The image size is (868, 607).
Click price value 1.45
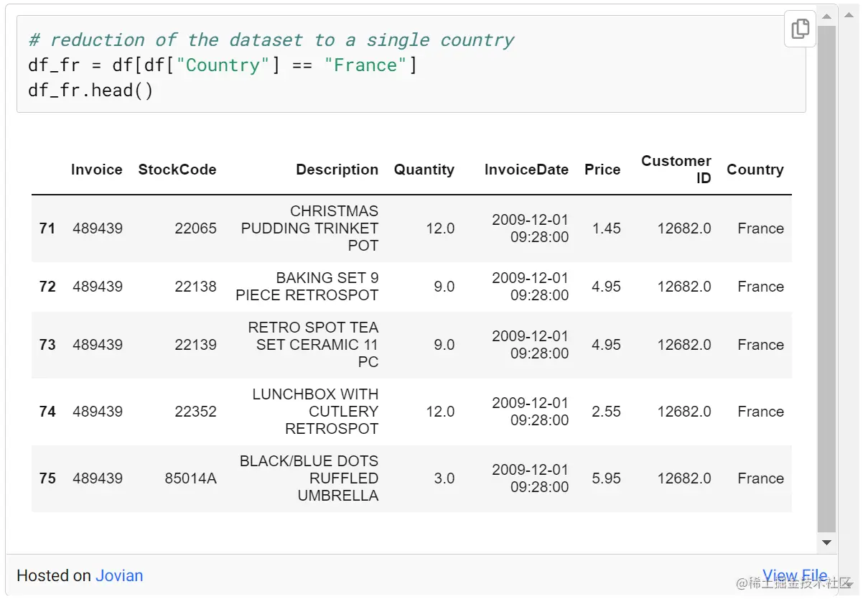(x=607, y=228)
